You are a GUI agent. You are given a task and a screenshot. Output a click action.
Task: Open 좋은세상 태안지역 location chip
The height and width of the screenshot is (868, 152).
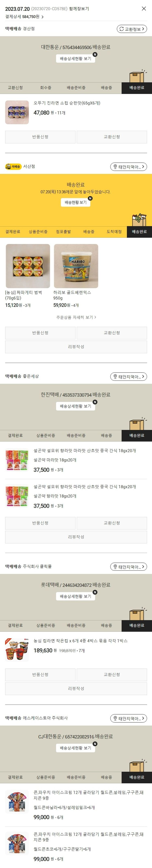tap(129, 377)
